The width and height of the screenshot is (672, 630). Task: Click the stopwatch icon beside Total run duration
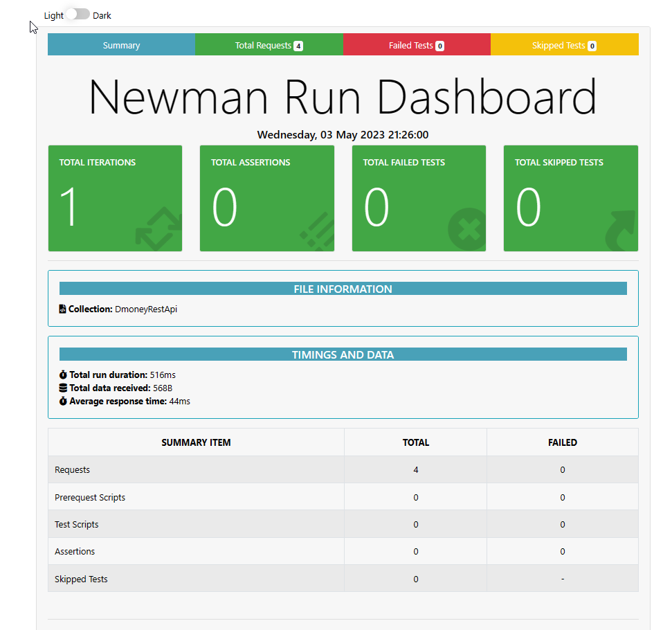click(62, 375)
